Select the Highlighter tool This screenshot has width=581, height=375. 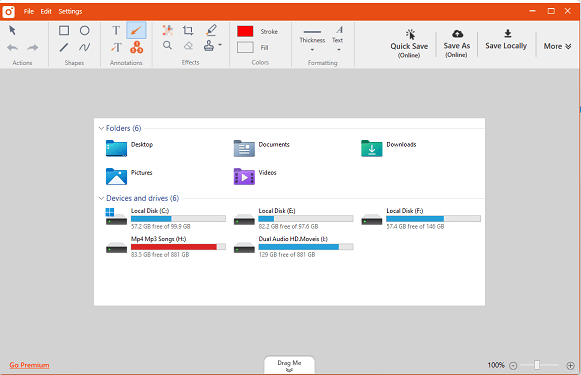211,30
